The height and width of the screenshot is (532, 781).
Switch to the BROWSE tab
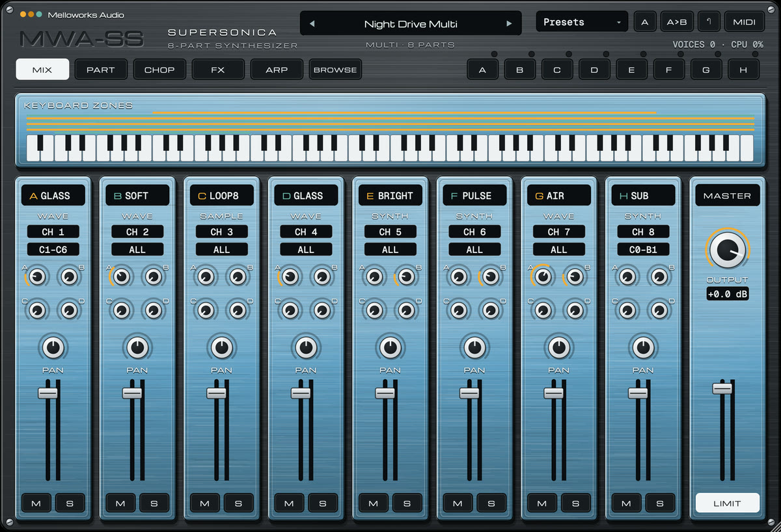click(x=335, y=70)
